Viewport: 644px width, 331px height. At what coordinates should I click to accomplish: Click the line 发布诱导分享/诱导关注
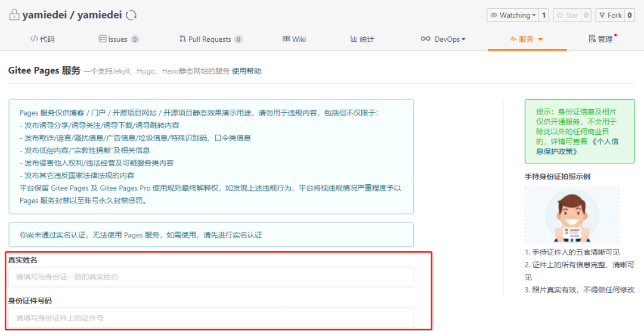[100, 125]
